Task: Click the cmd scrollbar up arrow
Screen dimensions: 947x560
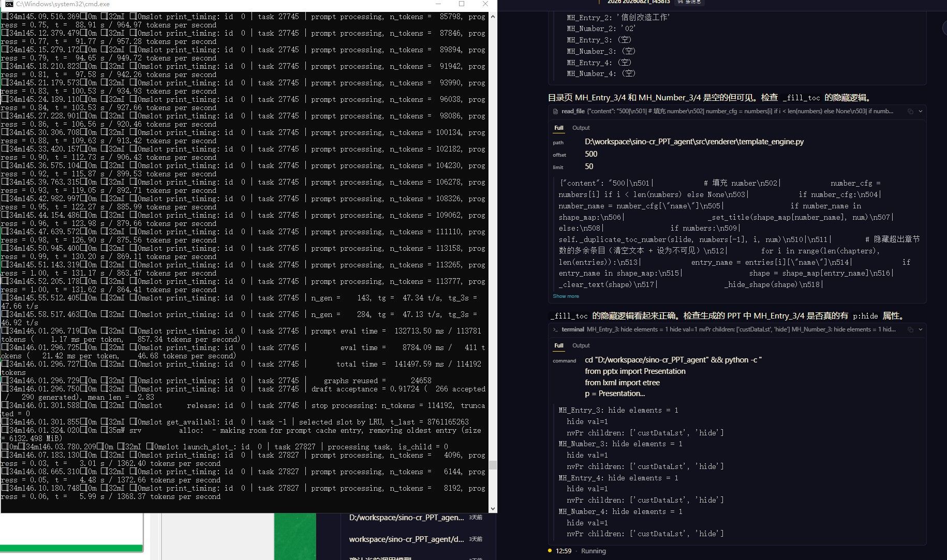Action: click(493, 17)
